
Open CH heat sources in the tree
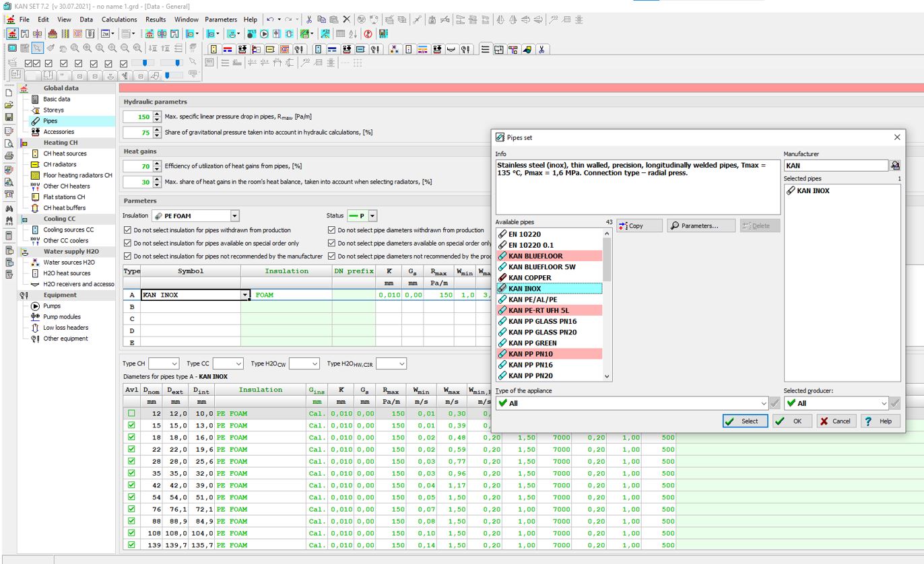coord(65,153)
